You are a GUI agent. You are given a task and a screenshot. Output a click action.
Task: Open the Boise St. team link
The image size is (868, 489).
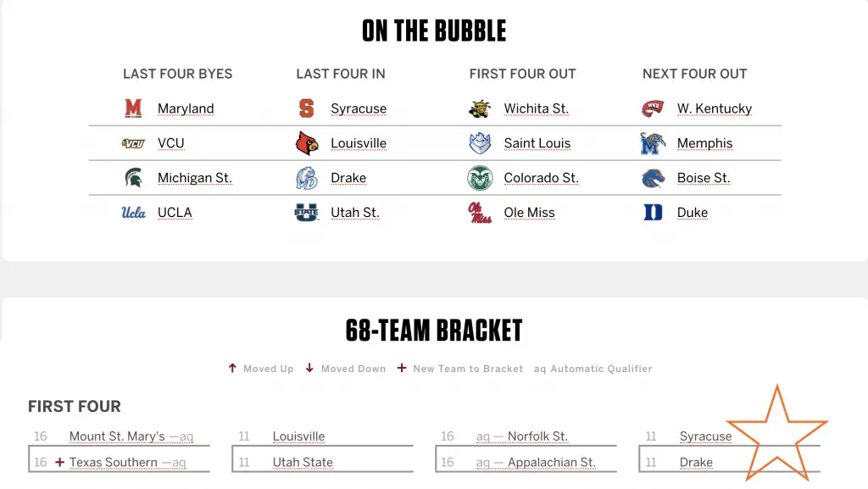pos(704,178)
